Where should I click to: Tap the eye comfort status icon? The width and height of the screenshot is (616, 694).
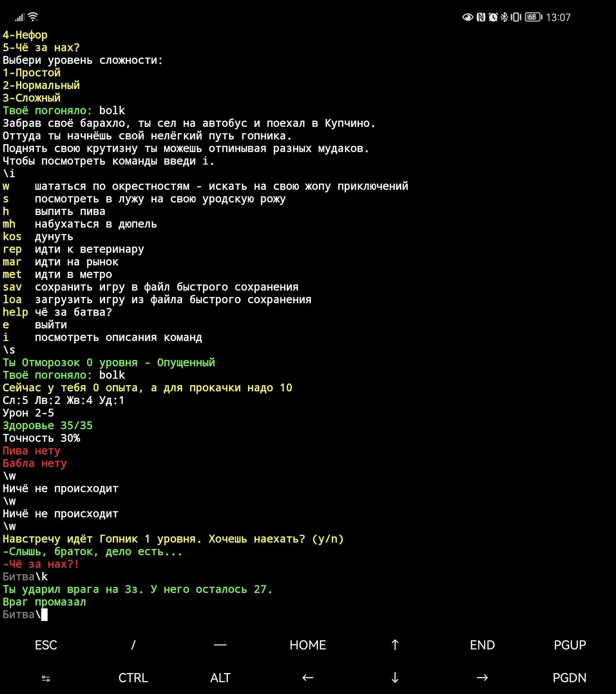pos(468,17)
